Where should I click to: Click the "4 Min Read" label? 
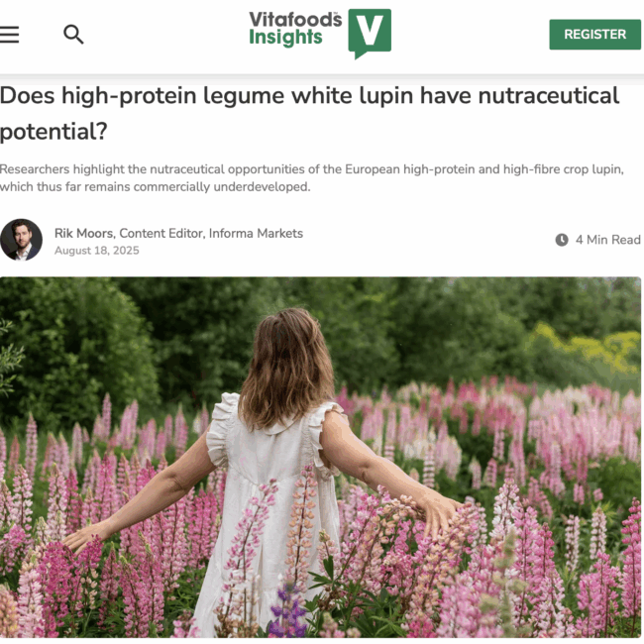608,240
